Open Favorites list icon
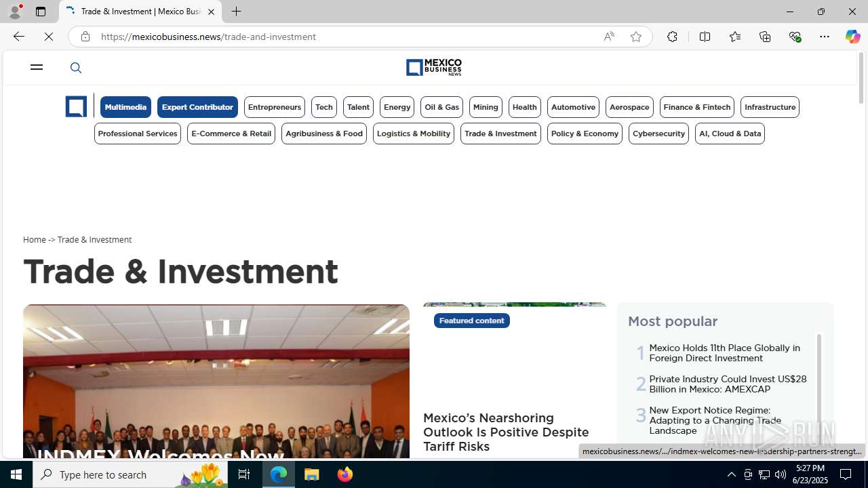 point(735,37)
